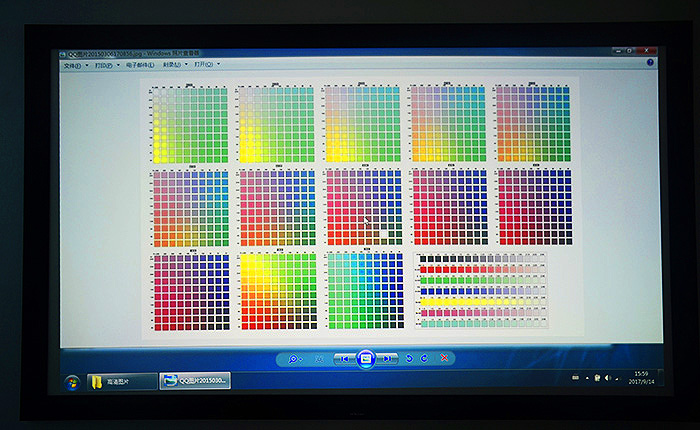Click the bright yellow color chart thumbnail
Screen dimensions: 700x430
tap(278, 290)
